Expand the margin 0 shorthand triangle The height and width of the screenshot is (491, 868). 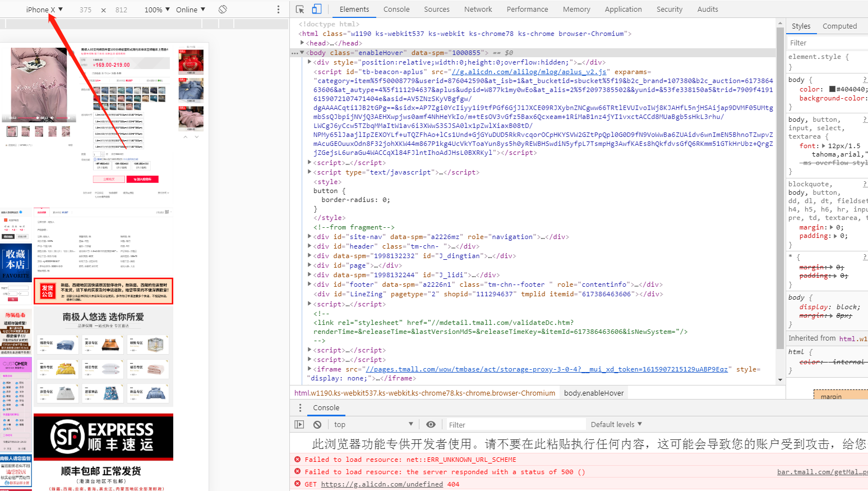coord(832,228)
